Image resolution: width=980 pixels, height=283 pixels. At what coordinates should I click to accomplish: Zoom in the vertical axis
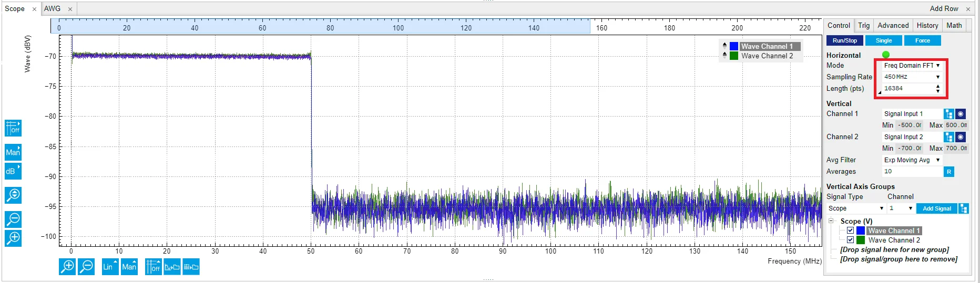pyautogui.click(x=13, y=238)
